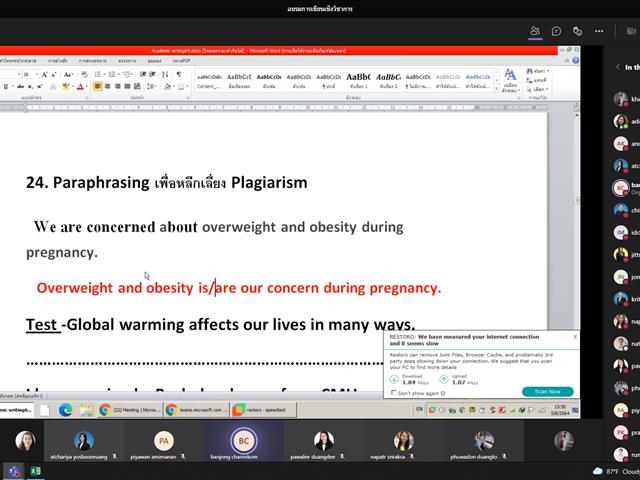Dismiss the Restoro notification popup
Viewport: 640px width, 480px height.
(x=575, y=337)
